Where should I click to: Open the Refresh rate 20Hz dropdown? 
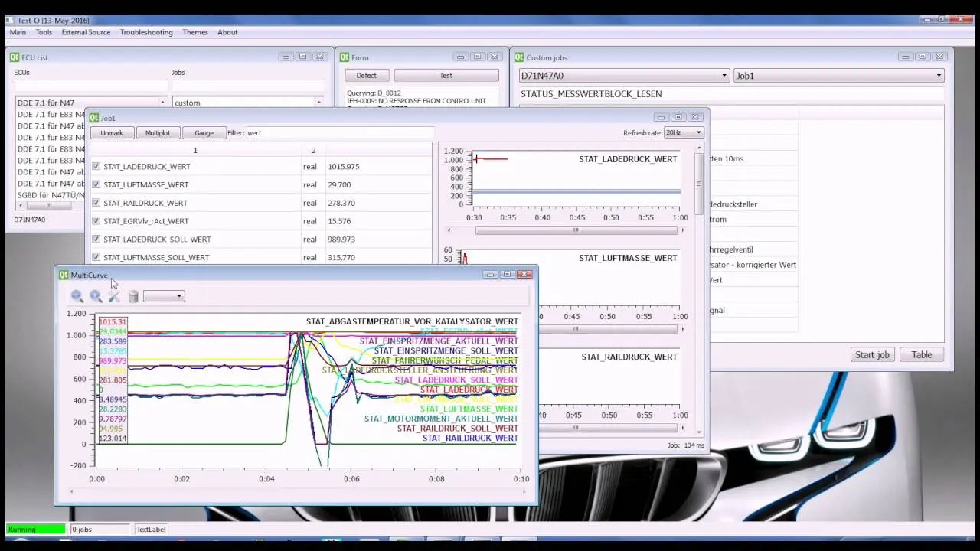tap(681, 132)
